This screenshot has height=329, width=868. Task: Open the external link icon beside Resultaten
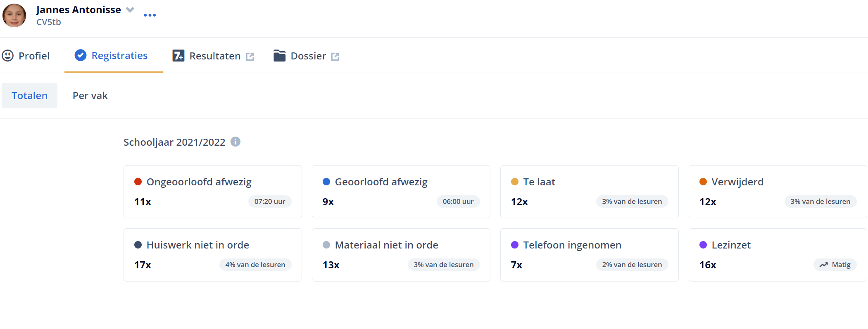pyautogui.click(x=250, y=57)
